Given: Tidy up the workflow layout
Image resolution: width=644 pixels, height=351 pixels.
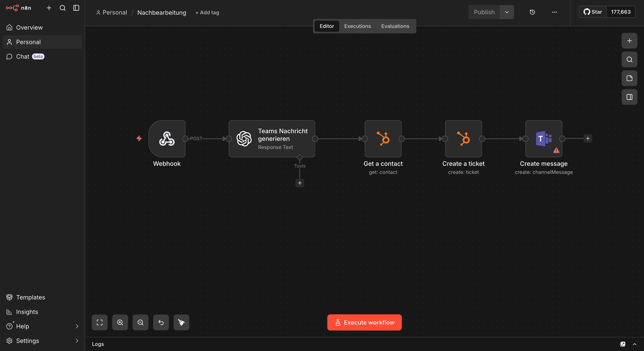Looking at the screenshot, I should tap(181, 322).
